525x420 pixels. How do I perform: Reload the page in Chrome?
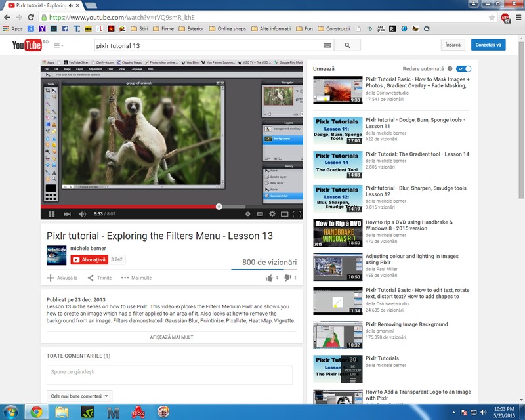31,18
